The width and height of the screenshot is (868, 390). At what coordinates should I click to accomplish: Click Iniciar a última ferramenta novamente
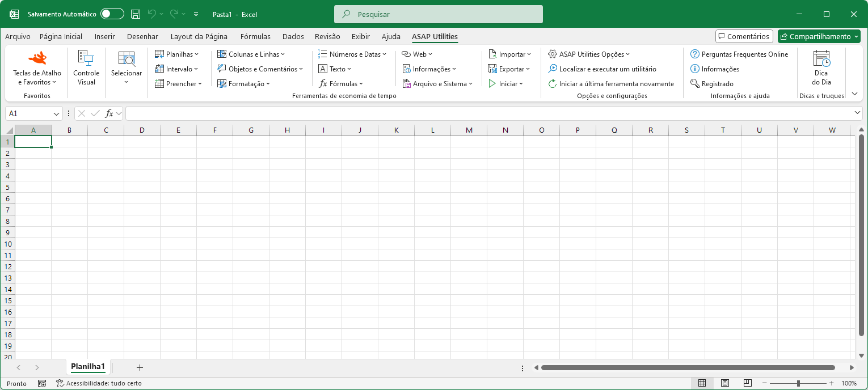click(x=611, y=84)
